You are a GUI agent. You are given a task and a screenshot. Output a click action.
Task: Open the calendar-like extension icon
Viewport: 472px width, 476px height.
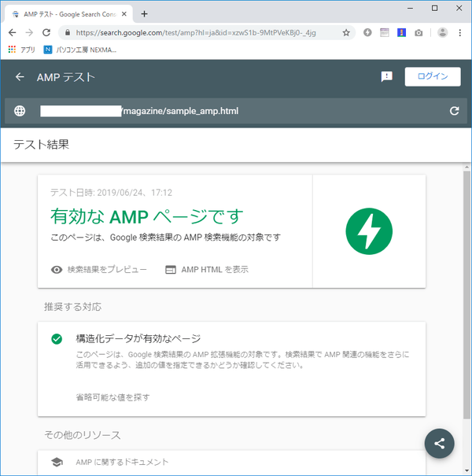coord(385,32)
